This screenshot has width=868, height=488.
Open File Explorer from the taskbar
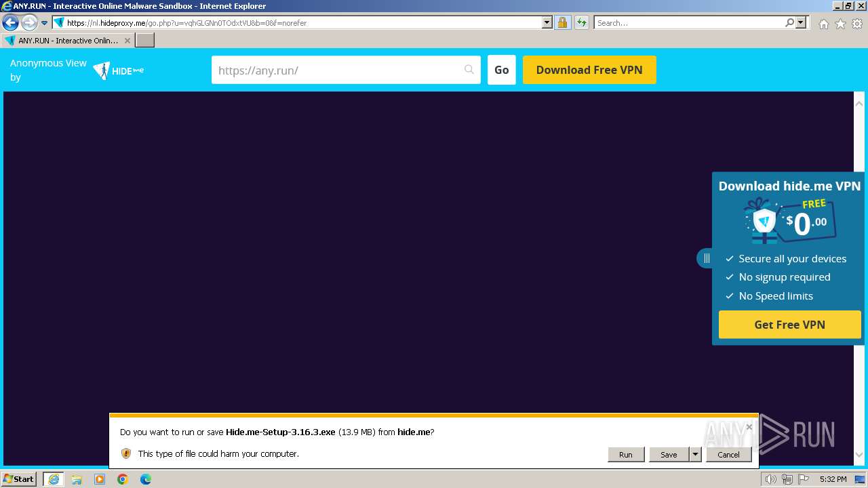click(x=77, y=479)
